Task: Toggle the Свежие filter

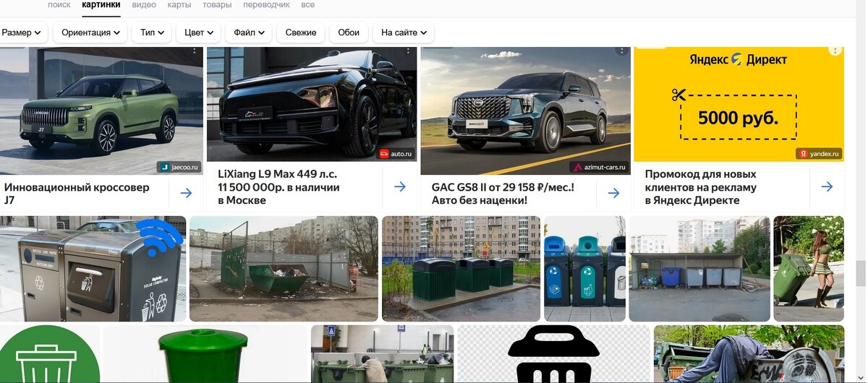Action: [301, 33]
